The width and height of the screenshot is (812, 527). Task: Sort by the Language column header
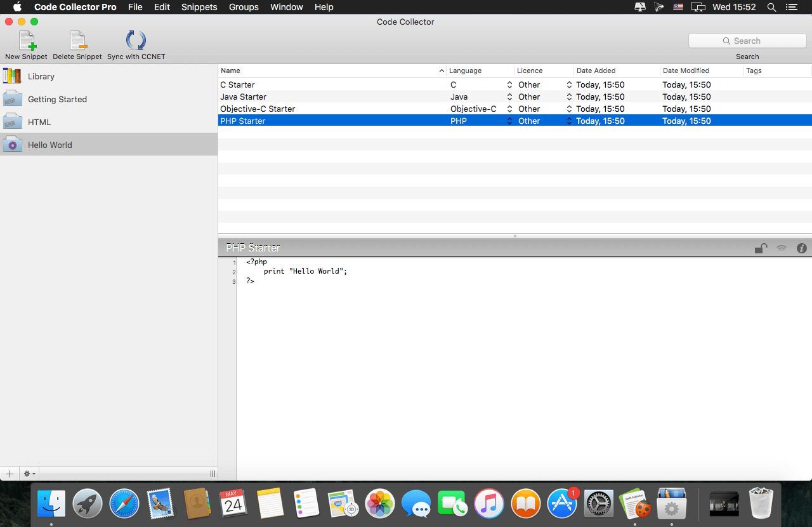[480, 70]
